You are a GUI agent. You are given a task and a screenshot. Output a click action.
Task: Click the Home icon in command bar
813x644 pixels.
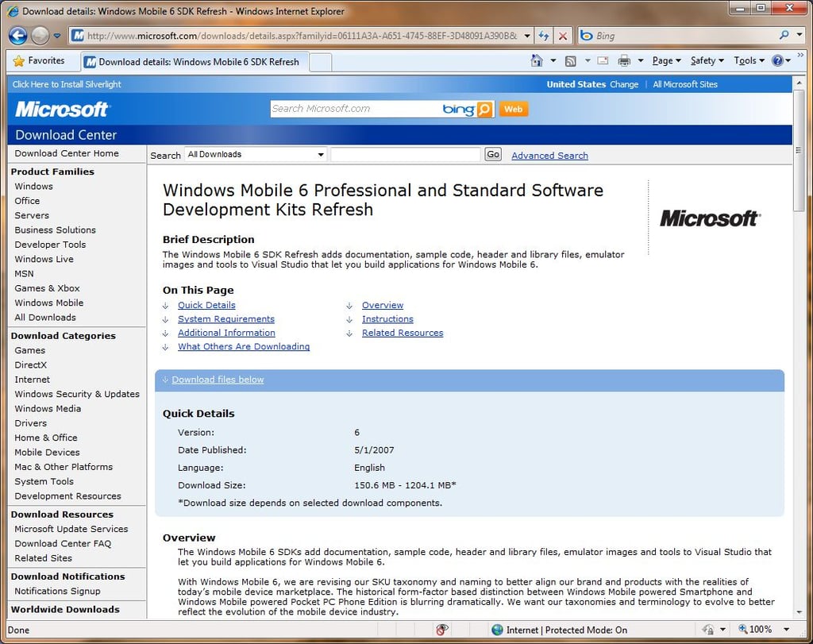click(x=538, y=60)
